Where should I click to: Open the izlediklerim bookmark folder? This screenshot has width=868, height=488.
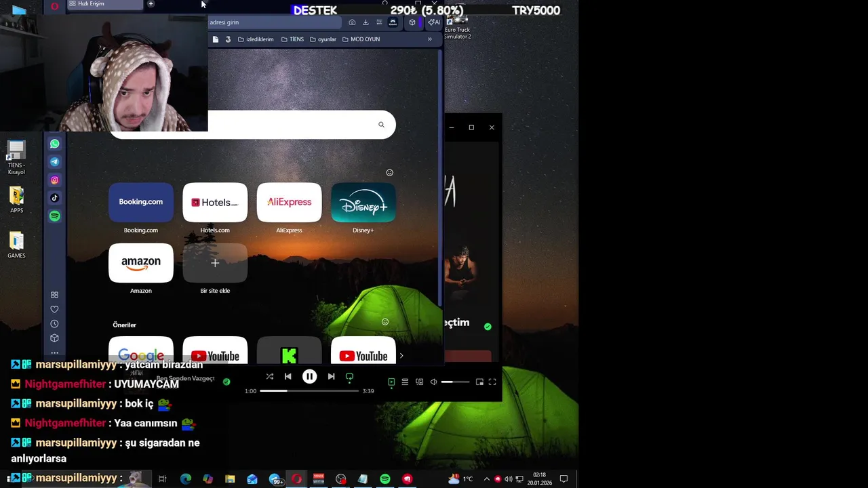256,39
